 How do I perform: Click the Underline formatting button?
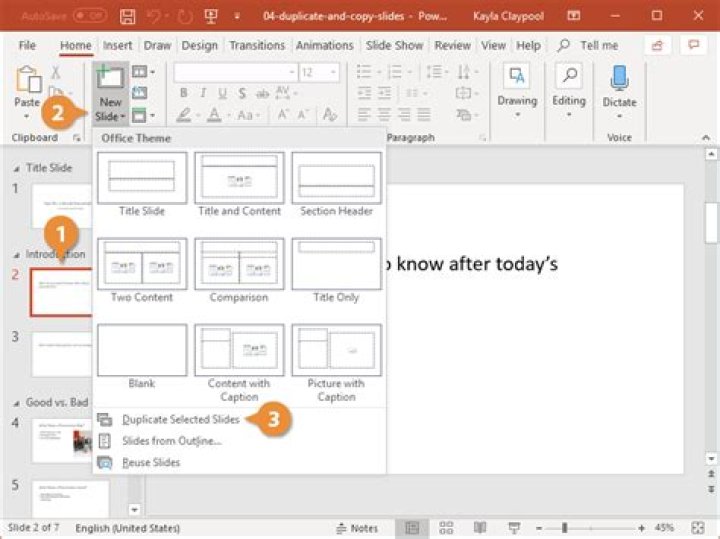click(222, 93)
